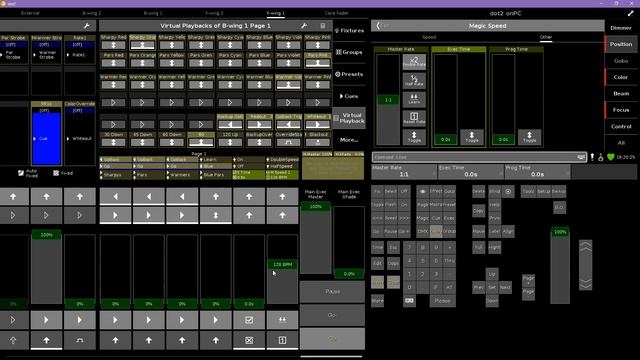Trigger the 120 Up virtual playback button
Viewport: 640px width, 360px height.
click(x=230, y=142)
